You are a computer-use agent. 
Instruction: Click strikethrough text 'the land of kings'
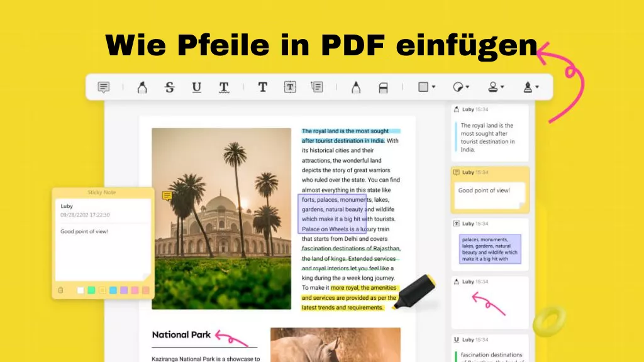pyautogui.click(x=324, y=258)
